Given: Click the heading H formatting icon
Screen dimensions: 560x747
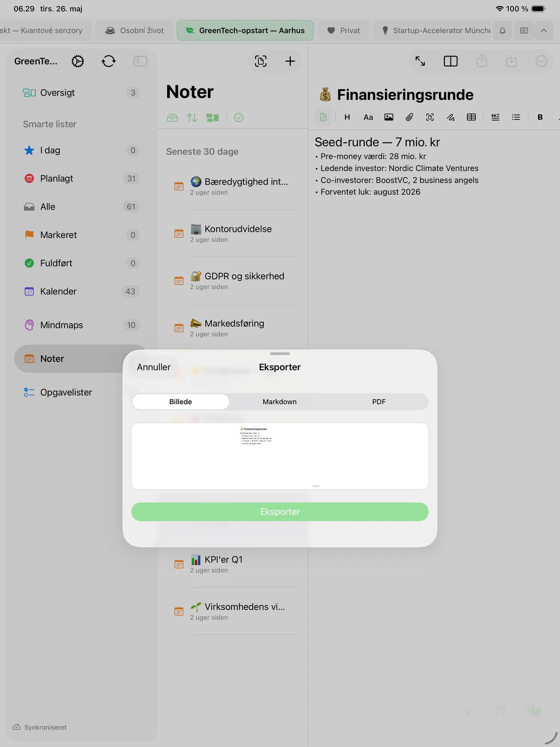Looking at the screenshot, I should [x=347, y=117].
